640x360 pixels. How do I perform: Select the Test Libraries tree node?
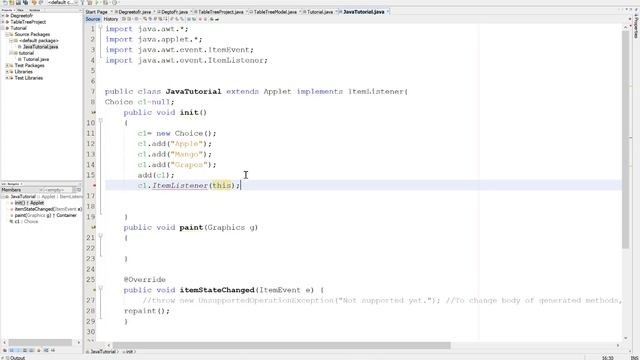pos(29,78)
